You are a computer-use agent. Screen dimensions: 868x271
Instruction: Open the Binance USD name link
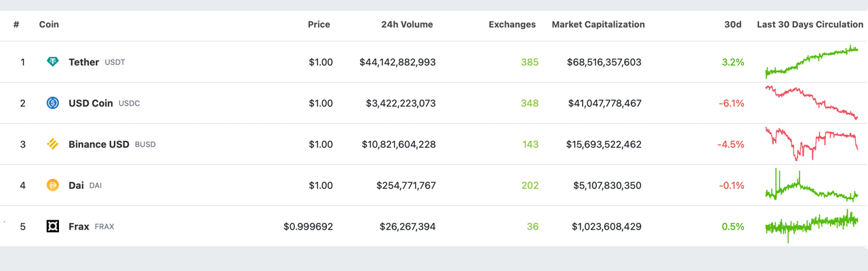pos(99,144)
